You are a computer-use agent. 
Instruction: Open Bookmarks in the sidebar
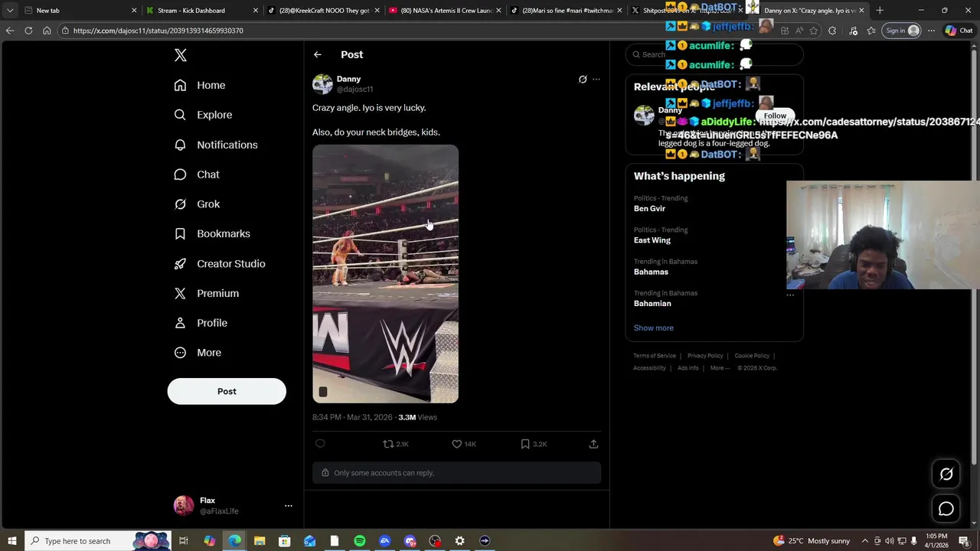pyautogui.click(x=212, y=233)
